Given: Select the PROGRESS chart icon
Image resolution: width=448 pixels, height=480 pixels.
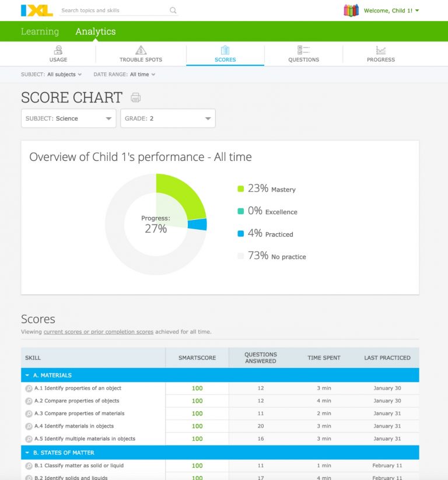Looking at the screenshot, I should click(x=380, y=50).
